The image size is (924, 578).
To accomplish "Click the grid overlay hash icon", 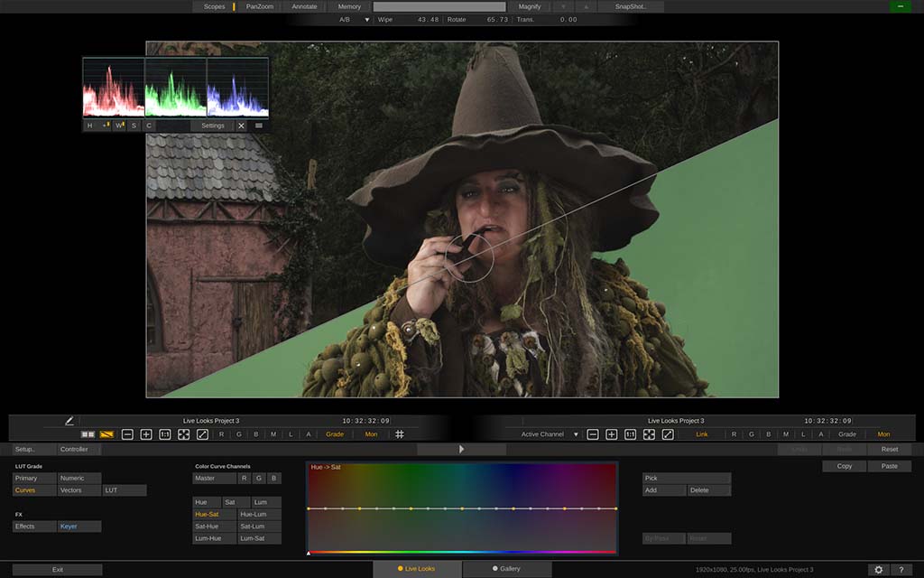I will 400,434.
